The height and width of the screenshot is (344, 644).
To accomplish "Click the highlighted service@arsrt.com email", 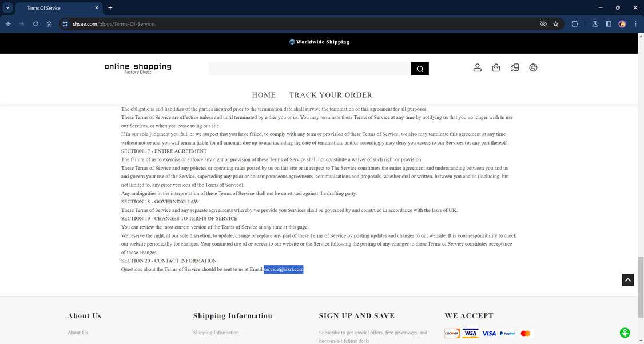I will click(283, 269).
